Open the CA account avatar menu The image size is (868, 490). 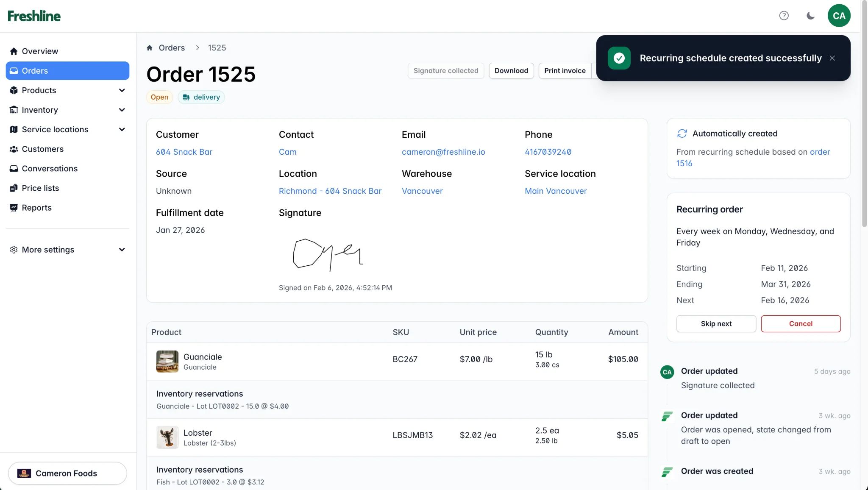[839, 15]
